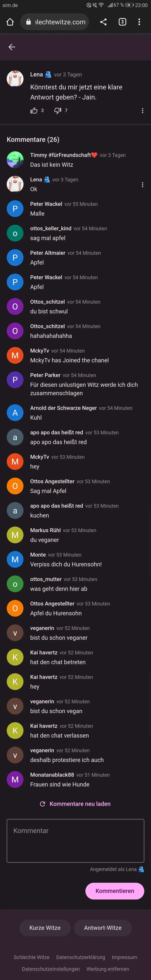Tap Timmy #fürFreundschaft's avatar

[15, 160]
